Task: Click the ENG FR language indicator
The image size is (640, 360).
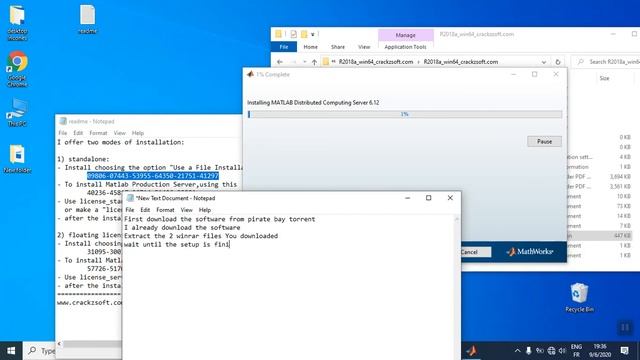Action: [x=576, y=351]
